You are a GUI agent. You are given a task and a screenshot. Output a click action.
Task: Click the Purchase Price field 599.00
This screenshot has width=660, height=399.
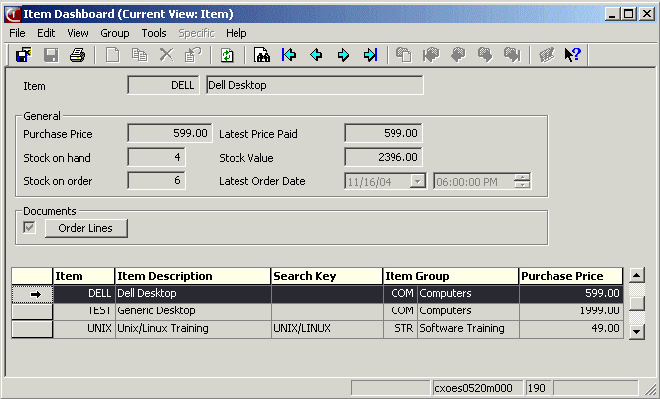coord(170,133)
